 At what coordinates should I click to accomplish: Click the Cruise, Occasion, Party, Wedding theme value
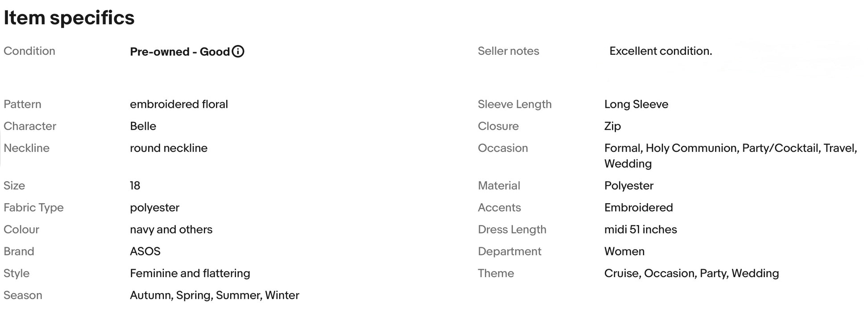coord(691,273)
